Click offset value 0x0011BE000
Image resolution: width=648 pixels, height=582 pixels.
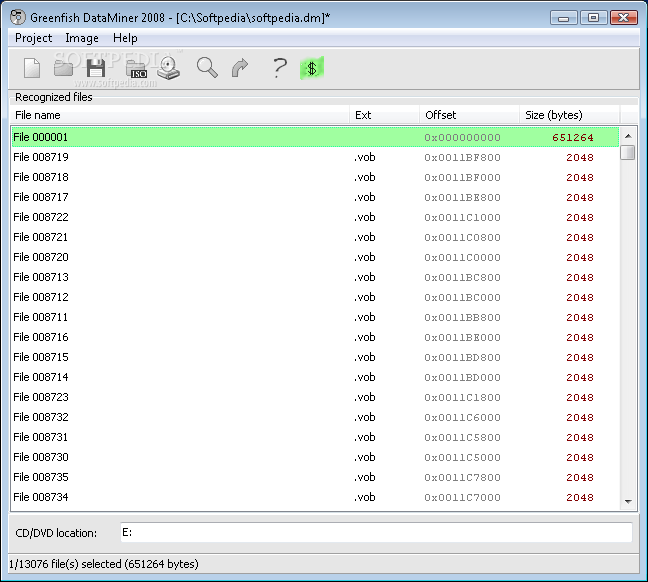click(462, 338)
